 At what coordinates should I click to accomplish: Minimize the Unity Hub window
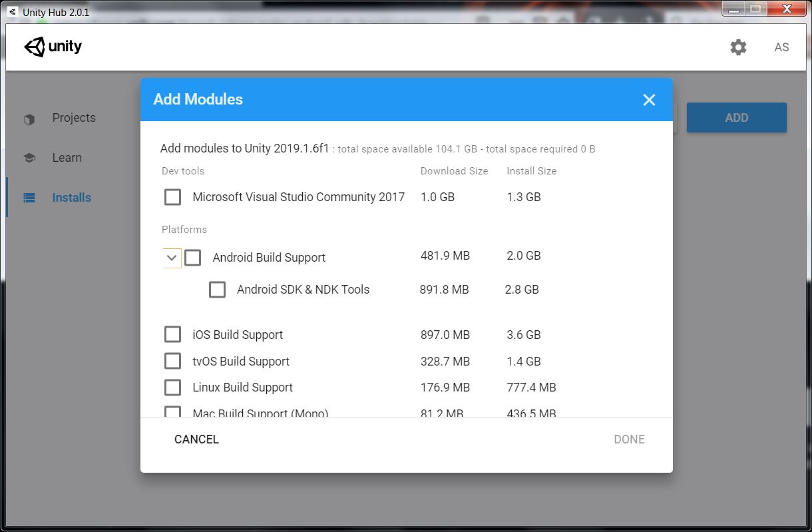(734, 9)
